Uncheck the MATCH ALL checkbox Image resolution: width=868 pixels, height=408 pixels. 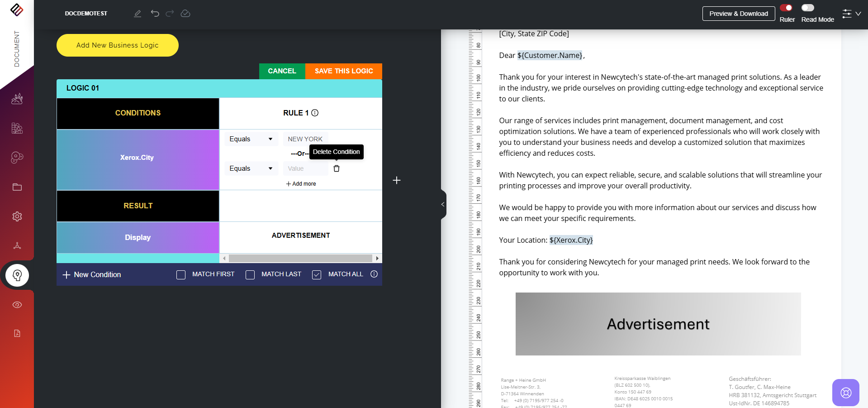pos(317,275)
